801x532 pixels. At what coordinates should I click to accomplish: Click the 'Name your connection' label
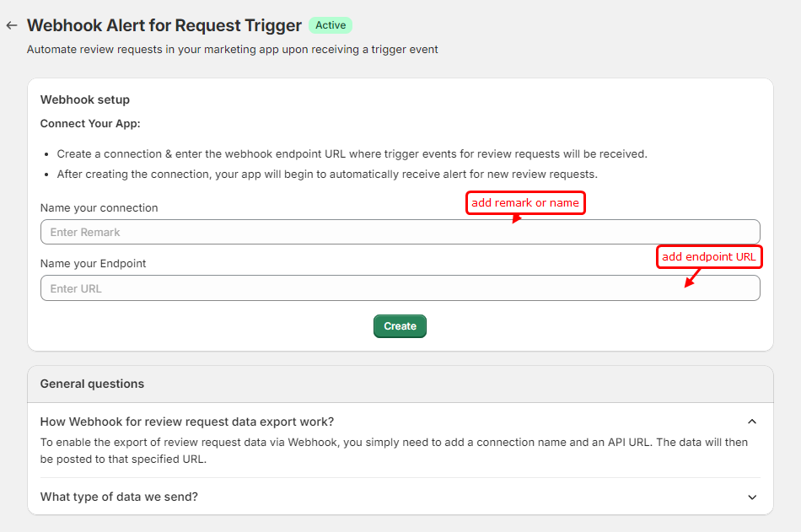99,207
